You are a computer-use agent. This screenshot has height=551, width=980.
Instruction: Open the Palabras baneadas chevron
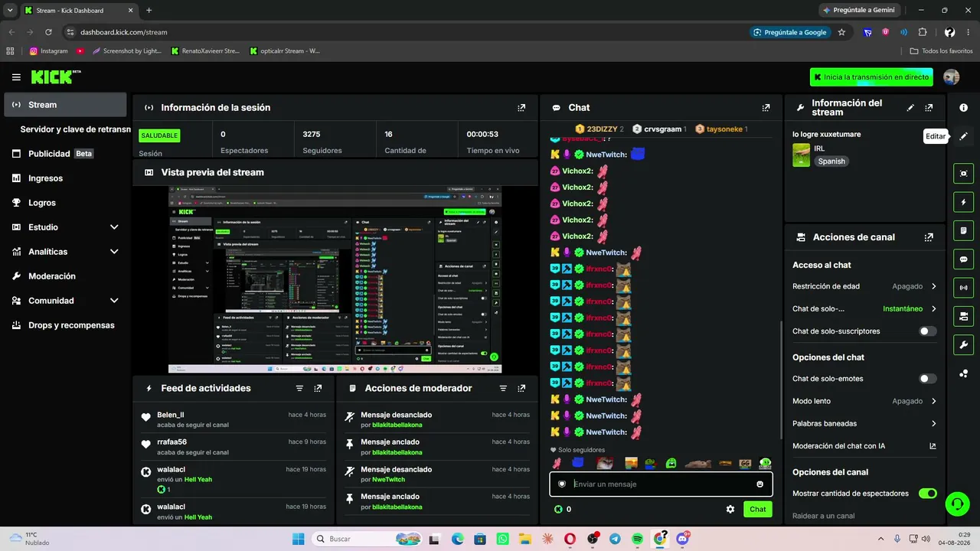[x=933, y=423]
